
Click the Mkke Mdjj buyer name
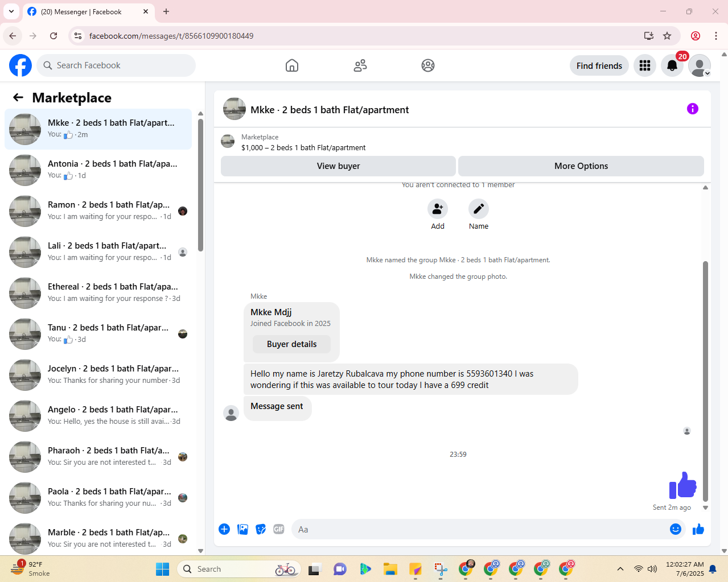271,312
